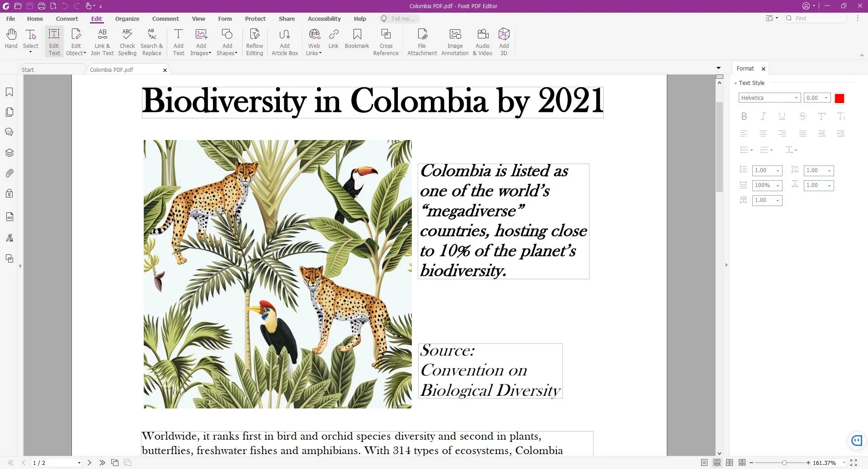Toggle bold formatting in Text Style
868x469 pixels.
coord(744,116)
